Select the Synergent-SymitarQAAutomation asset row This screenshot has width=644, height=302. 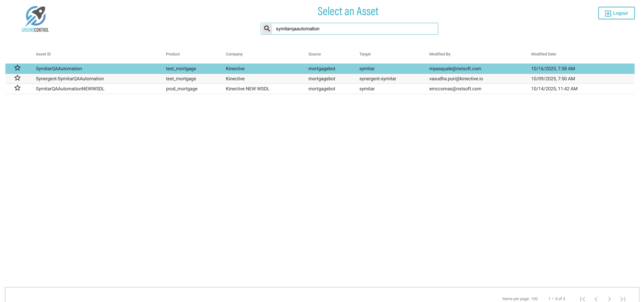(x=69, y=79)
